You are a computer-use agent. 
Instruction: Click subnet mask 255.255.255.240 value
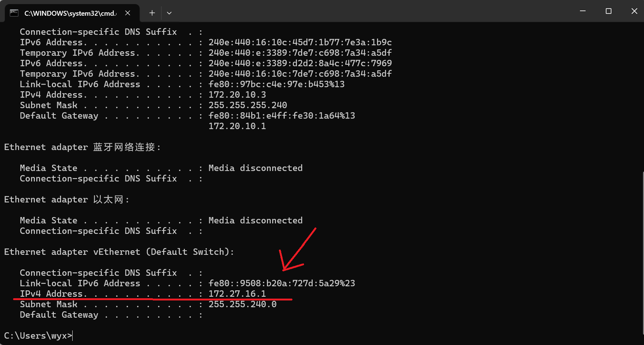coord(247,105)
